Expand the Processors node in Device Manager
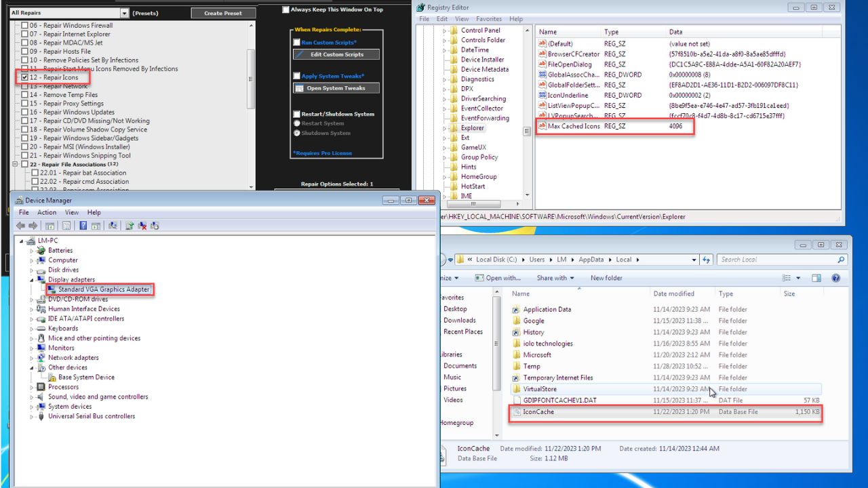The width and height of the screenshot is (868, 488). 32,387
